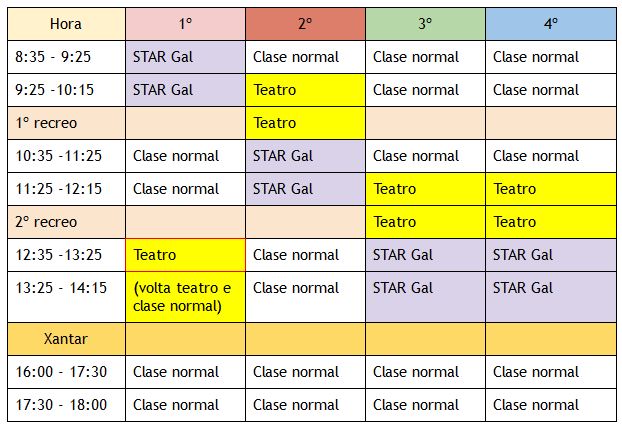Click the Teatro cell at 12:35 for 1º
This screenshot has height=425, width=622.
pyautogui.click(x=186, y=255)
